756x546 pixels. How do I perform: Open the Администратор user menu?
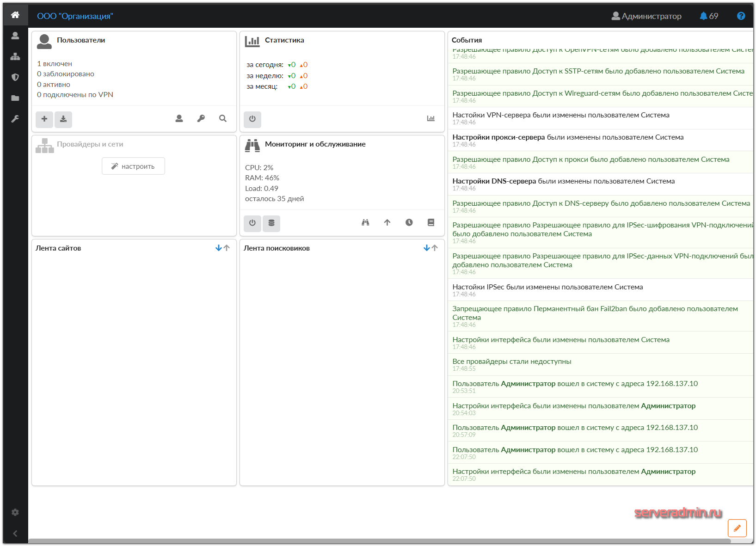click(646, 16)
